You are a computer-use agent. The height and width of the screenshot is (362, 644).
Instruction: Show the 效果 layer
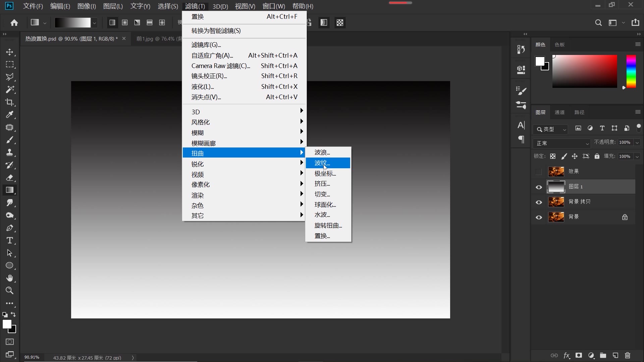pyautogui.click(x=539, y=172)
